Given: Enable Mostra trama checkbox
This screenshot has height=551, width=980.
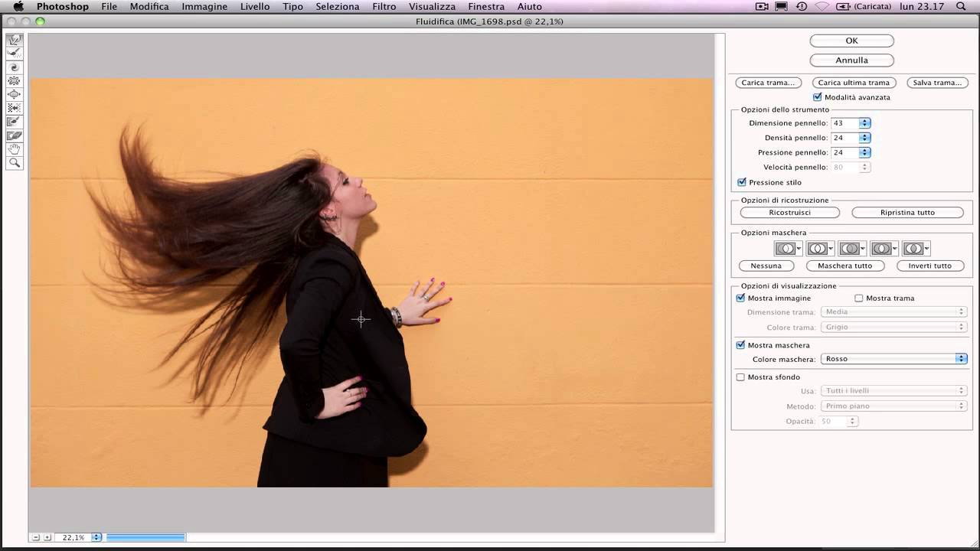Looking at the screenshot, I should tap(859, 298).
